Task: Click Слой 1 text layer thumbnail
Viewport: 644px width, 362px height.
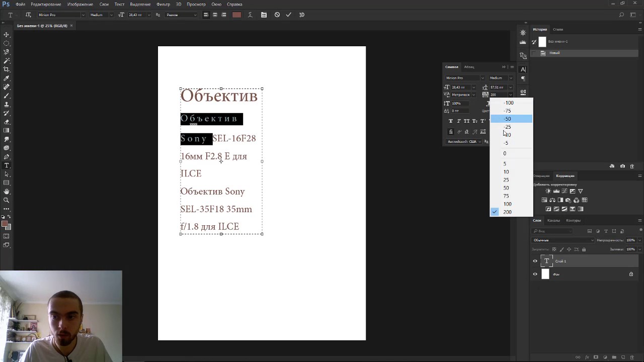Action: (546, 261)
